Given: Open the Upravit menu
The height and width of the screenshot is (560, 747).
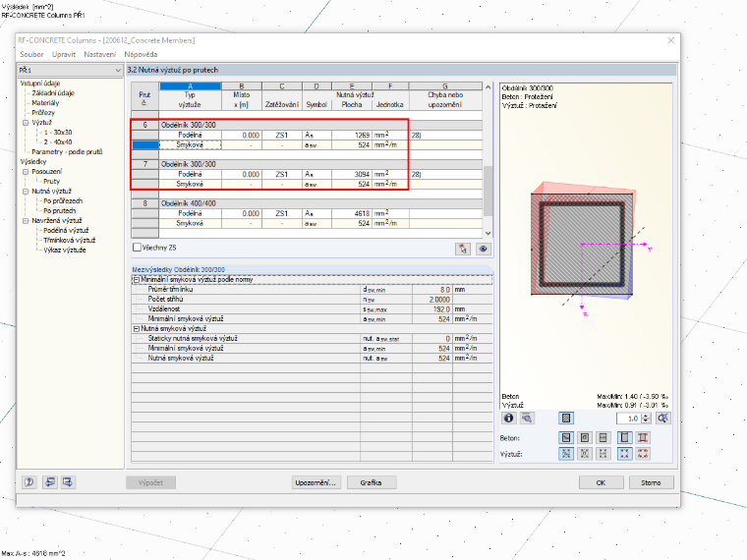Looking at the screenshot, I should 63,54.
